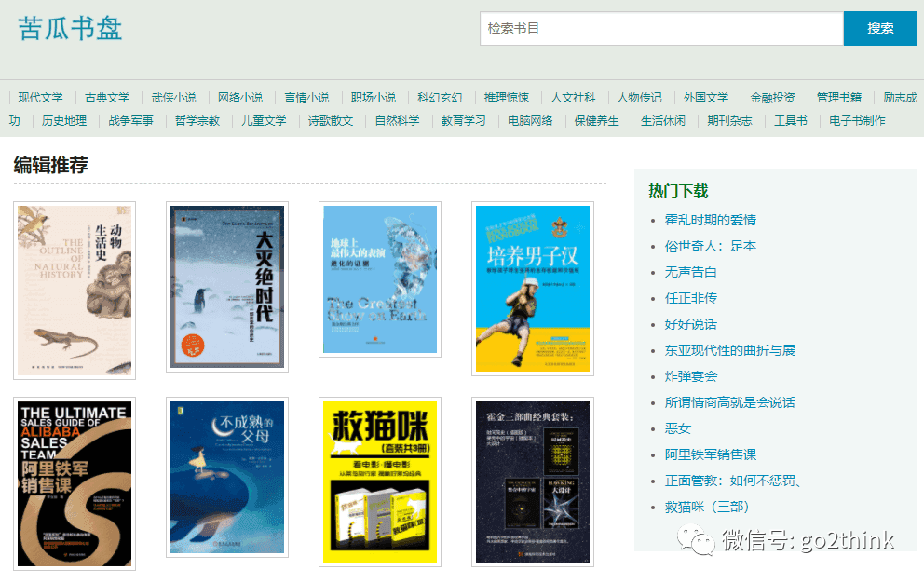Open the 正面管教：如何不惩罚 link

pyautogui.click(x=732, y=481)
